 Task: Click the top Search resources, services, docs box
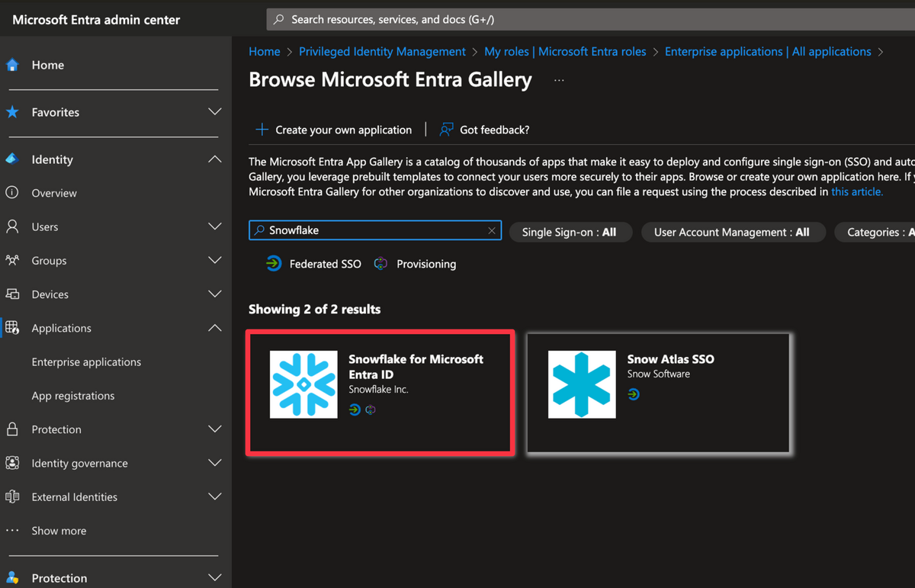[x=591, y=20]
